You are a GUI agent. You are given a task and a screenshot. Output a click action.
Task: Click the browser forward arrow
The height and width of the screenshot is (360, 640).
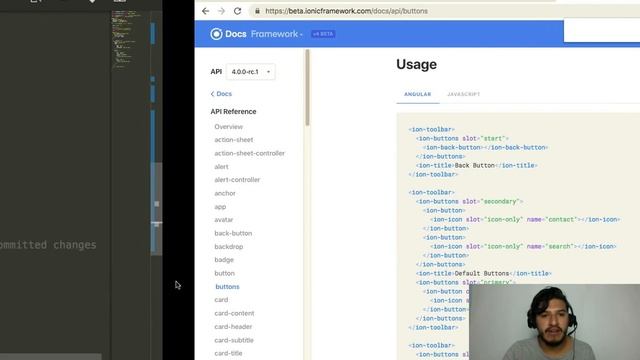221,11
